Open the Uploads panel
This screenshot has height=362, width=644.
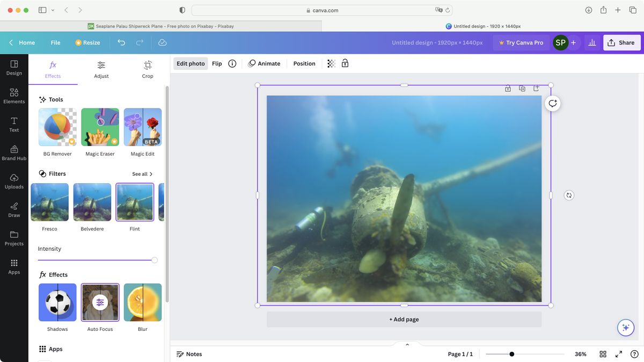point(14,182)
